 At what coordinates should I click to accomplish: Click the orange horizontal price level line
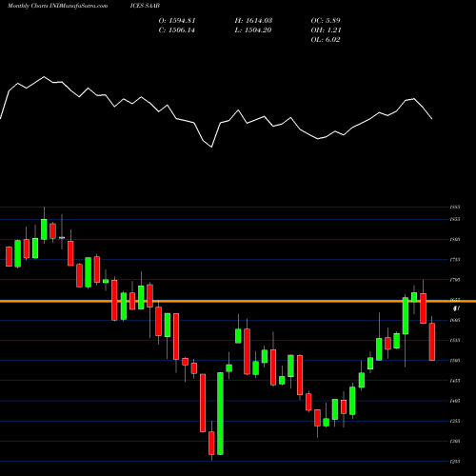coord(238,301)
